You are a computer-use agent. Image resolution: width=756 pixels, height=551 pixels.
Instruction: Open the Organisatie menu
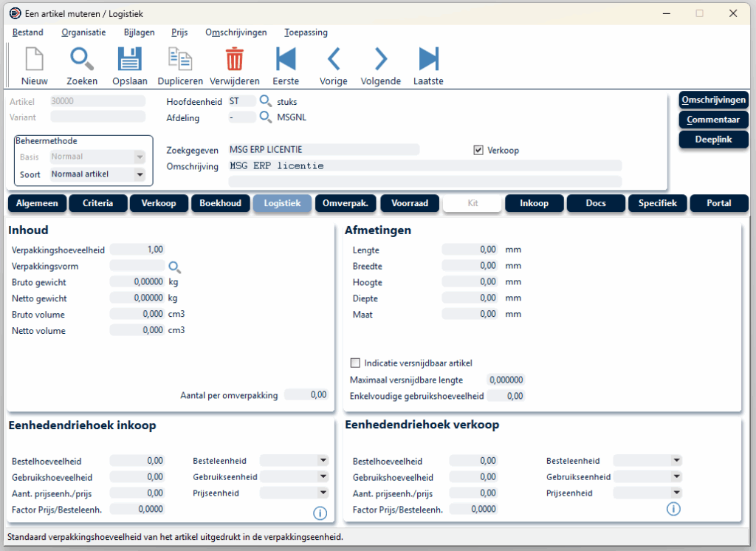tap(83, 32)
